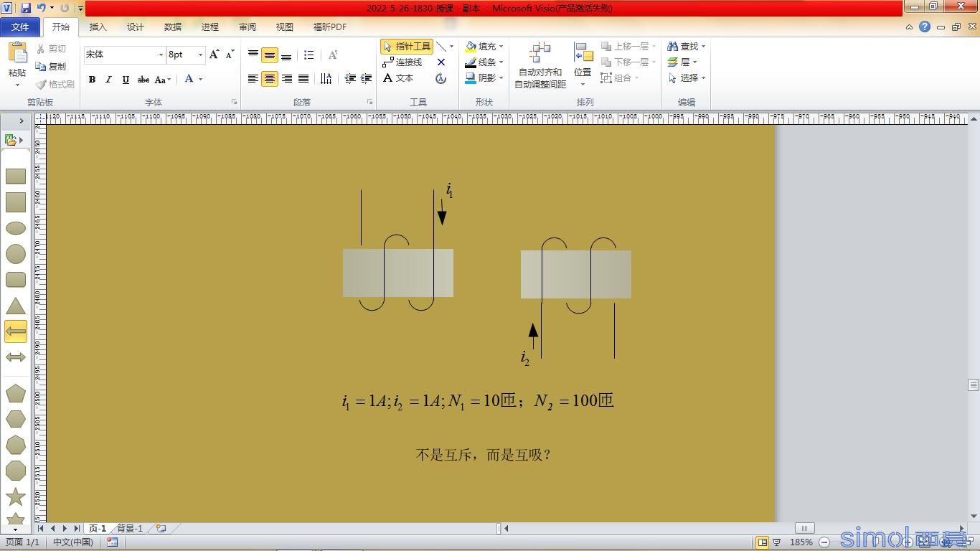This screenshot has height=551, width=980.
Task: Click Copy (复制) in the clipboard group
Action: tap(51, 66)
